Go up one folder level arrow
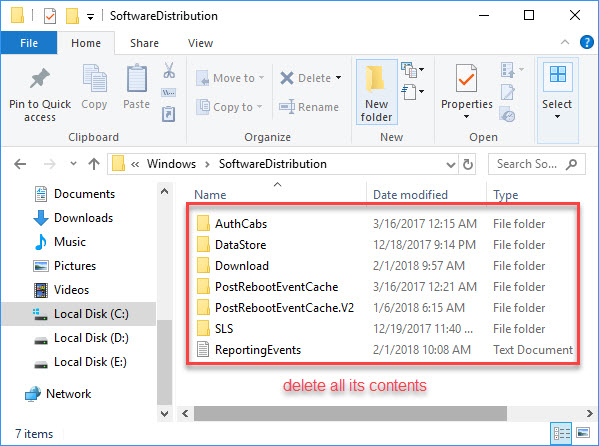 point(94,164)
